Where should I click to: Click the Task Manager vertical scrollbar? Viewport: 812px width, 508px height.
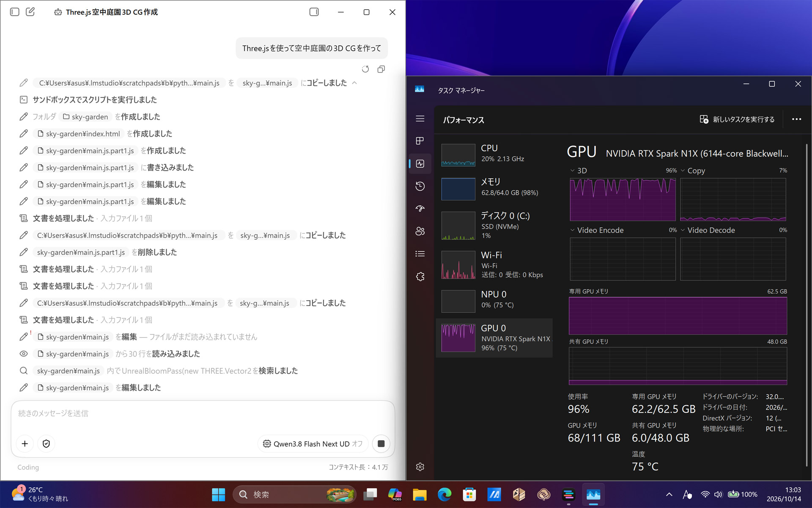[x=807, y=305]
